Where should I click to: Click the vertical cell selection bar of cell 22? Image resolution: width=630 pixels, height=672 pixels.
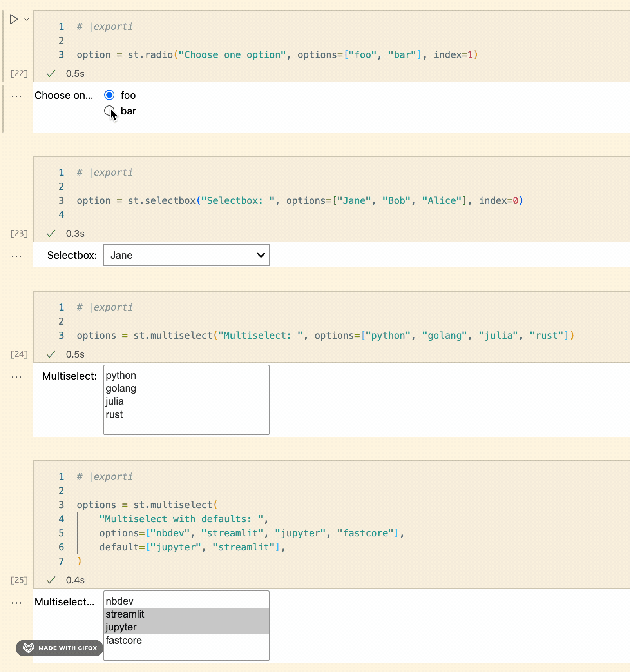pos(3,45)
